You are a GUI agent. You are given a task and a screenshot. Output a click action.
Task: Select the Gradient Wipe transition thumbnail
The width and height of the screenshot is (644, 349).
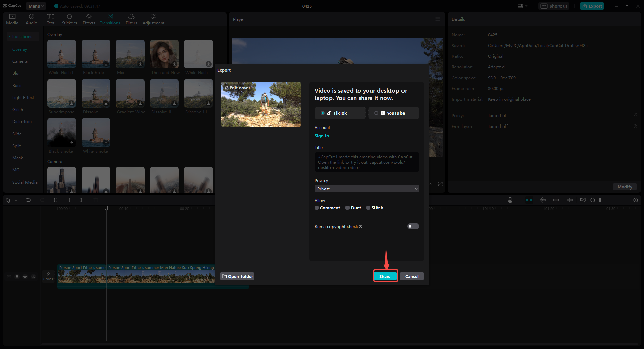point(130,93)
